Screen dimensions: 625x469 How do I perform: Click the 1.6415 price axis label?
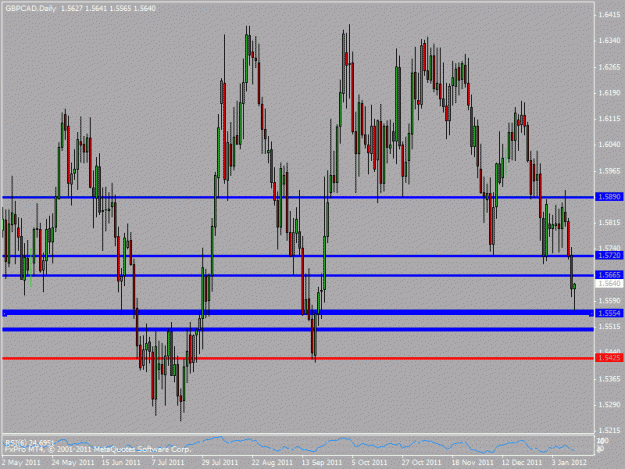pos(609,15)
